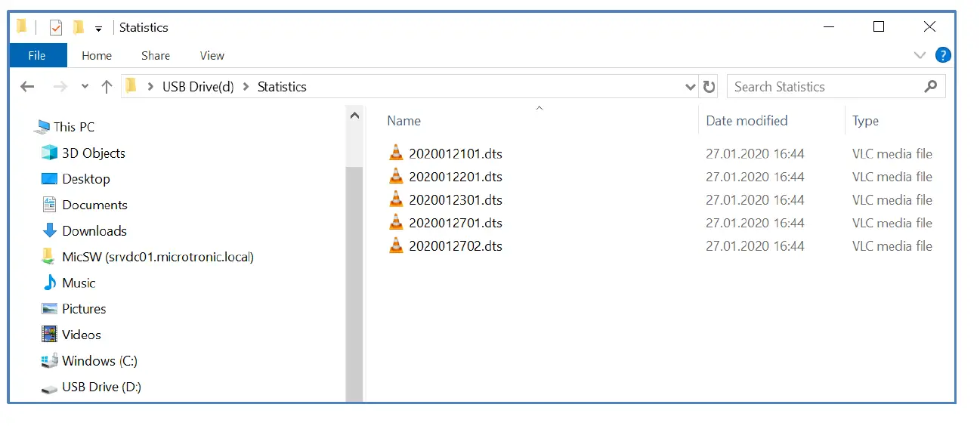Click the VLC icon of 2020012101.dts

[x=396, y=153]
